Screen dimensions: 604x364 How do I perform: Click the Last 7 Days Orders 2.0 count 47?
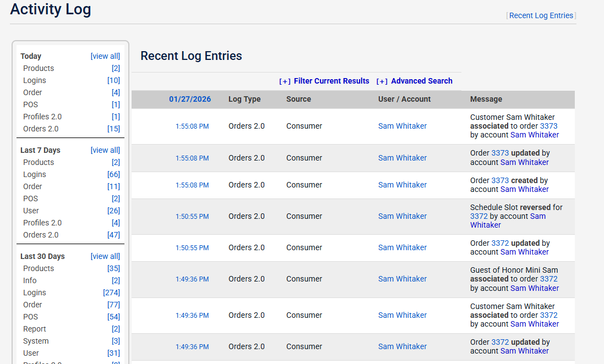coord(113,235)
